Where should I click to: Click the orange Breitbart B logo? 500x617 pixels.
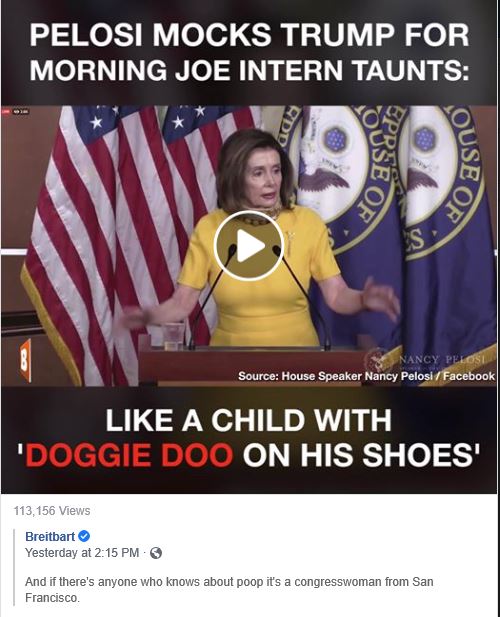(x=24, y=361)
